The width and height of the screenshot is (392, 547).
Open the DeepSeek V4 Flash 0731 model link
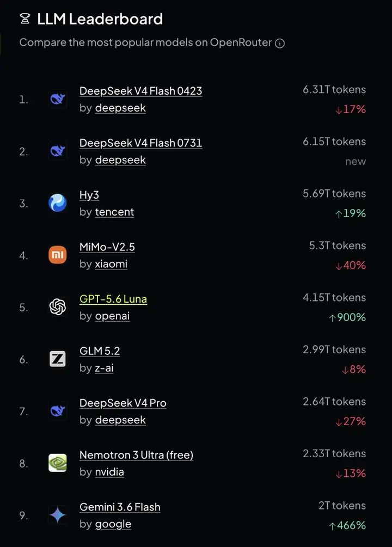point(140,143)
